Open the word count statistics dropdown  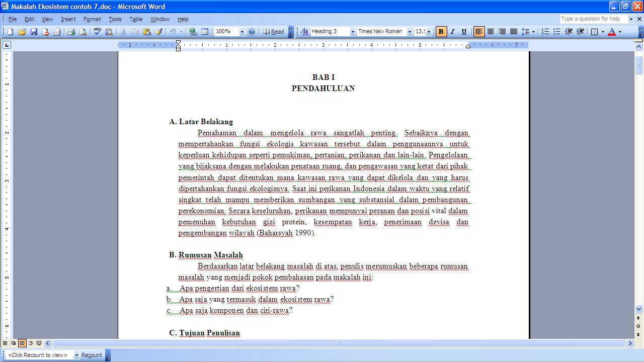[76, 355]
